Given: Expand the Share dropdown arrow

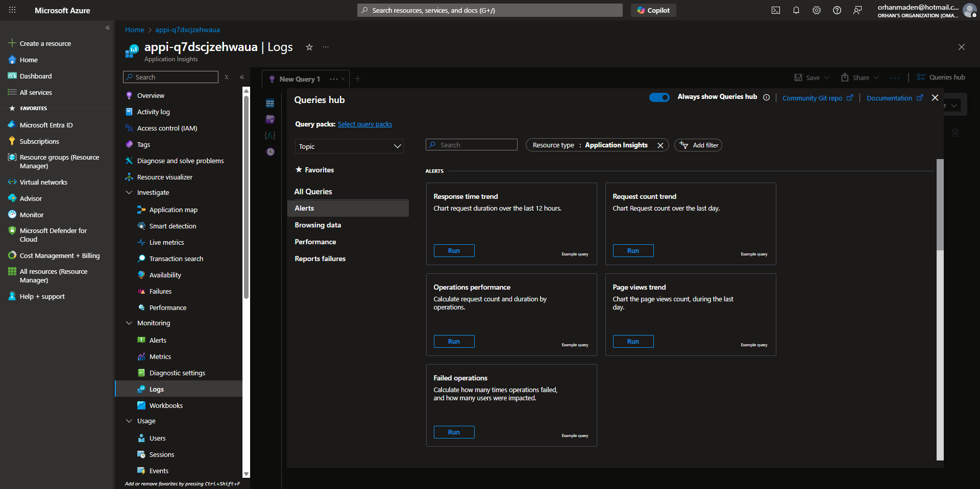Looking at the screenshot, I should pyautogui.click(x=876, y=77).
